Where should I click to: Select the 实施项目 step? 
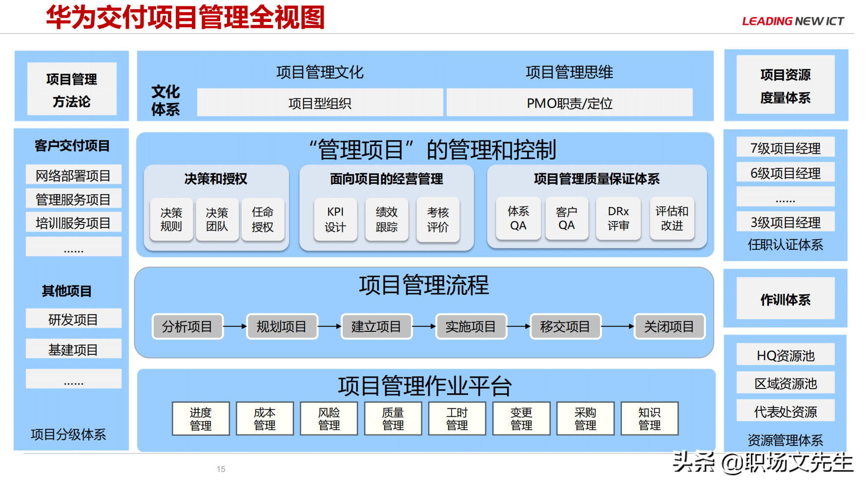tap(471, 326)
